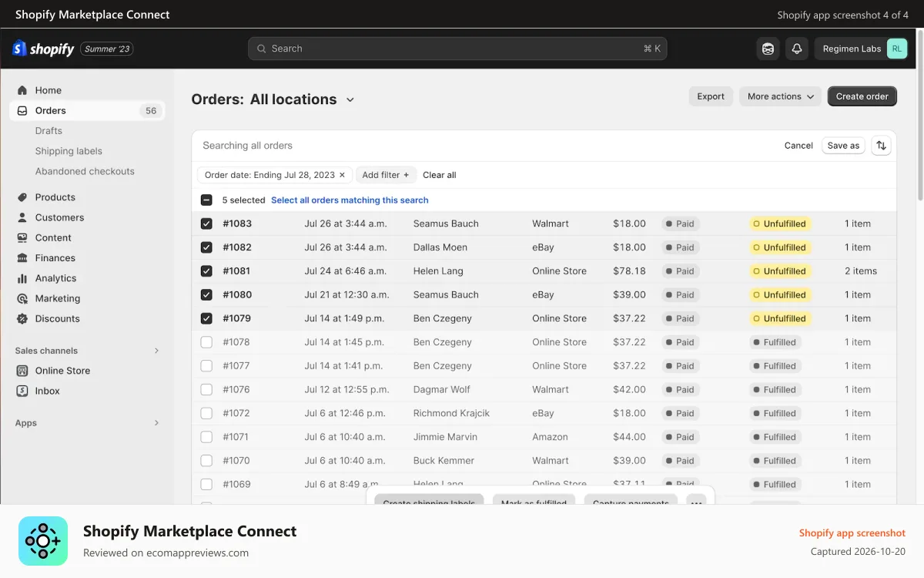
Task: Cancel the order search
Action: (x=798, y=146)
